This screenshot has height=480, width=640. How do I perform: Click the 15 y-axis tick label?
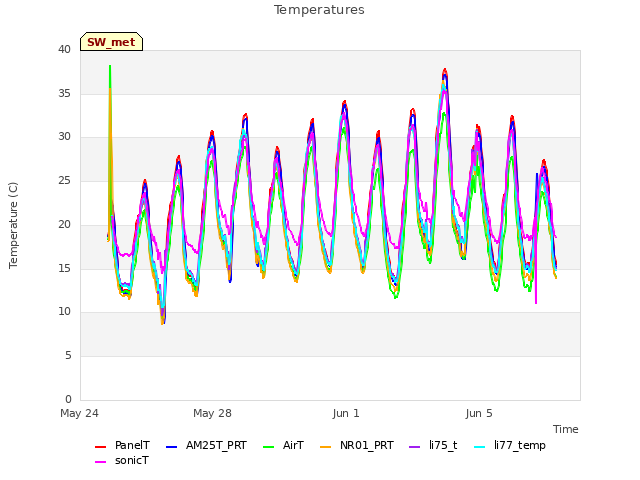[64, 268]
